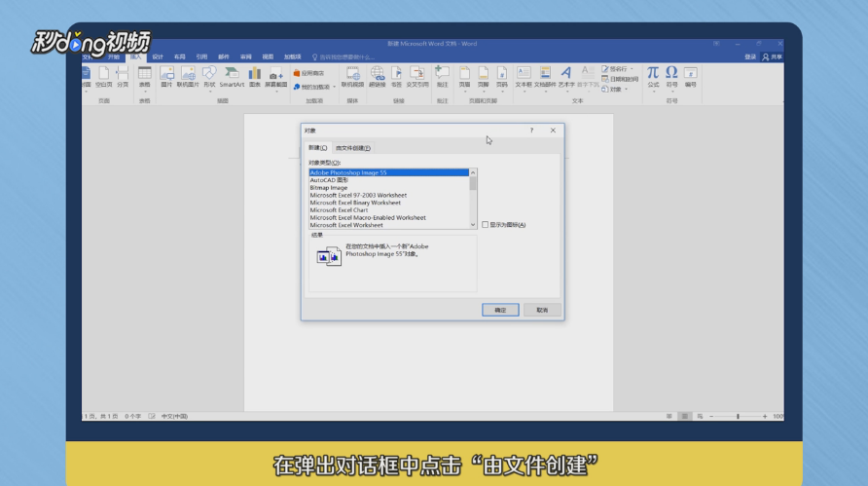
Task: Confirm the dialog with OK (确定)
Action: coord(500,310)
